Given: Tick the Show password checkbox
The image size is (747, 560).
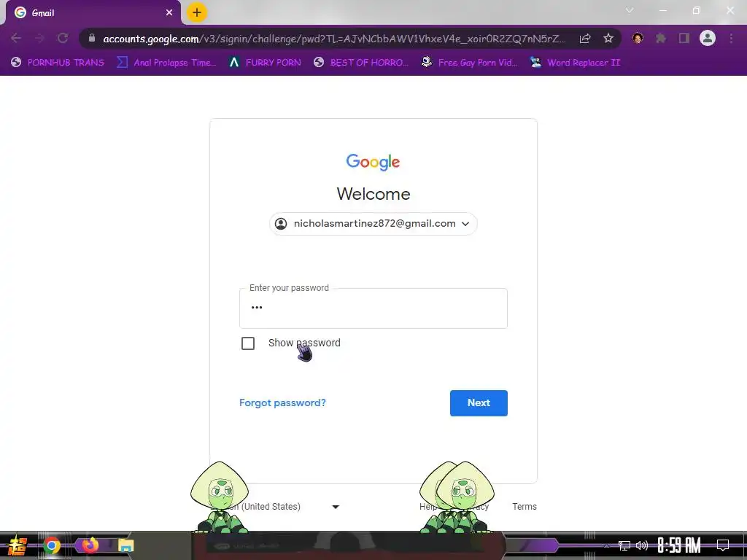Looking at the screenshot, I should tap(248, 343).
